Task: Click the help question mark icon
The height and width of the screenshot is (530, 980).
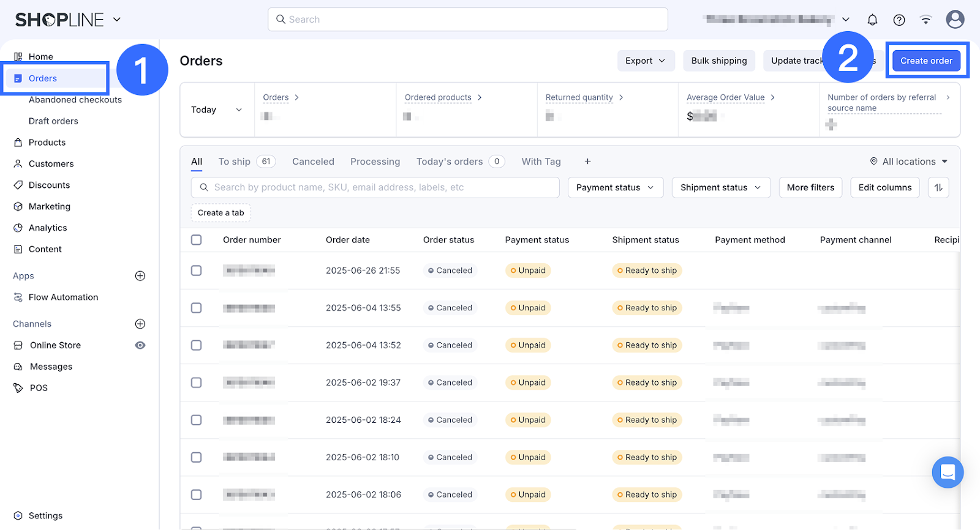Action: [x=899, y=20]
